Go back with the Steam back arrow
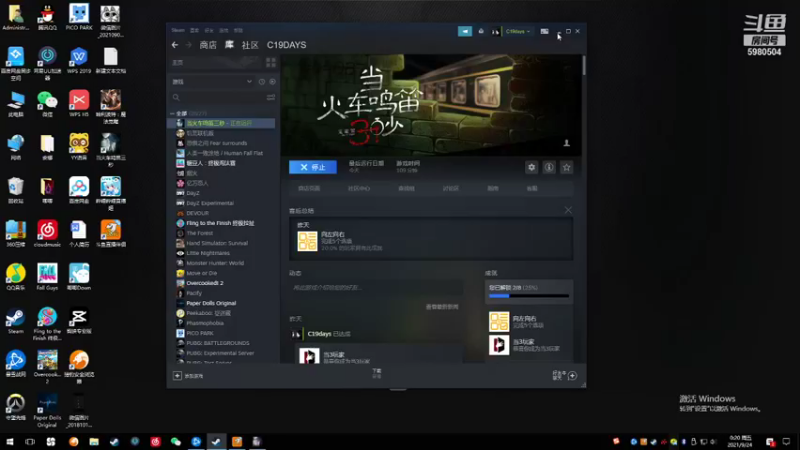 pyautogui.click(x=175, y=45)
